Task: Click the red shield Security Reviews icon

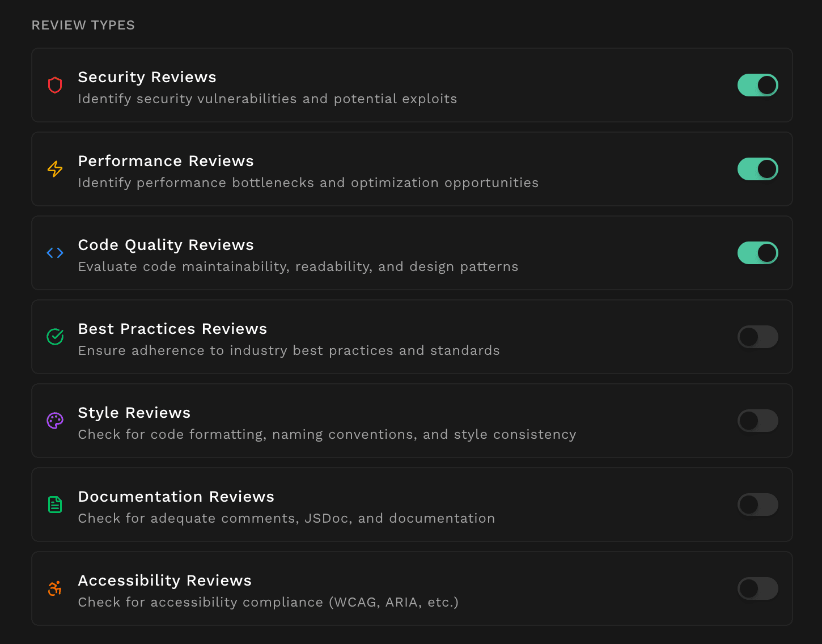Action: pos(54,85)
